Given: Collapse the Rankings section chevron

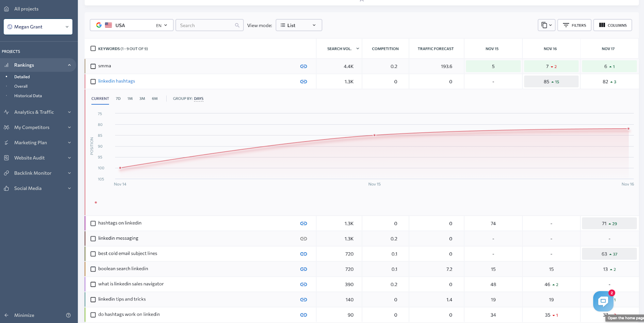Looking at the screenshot, I should 69,65.
